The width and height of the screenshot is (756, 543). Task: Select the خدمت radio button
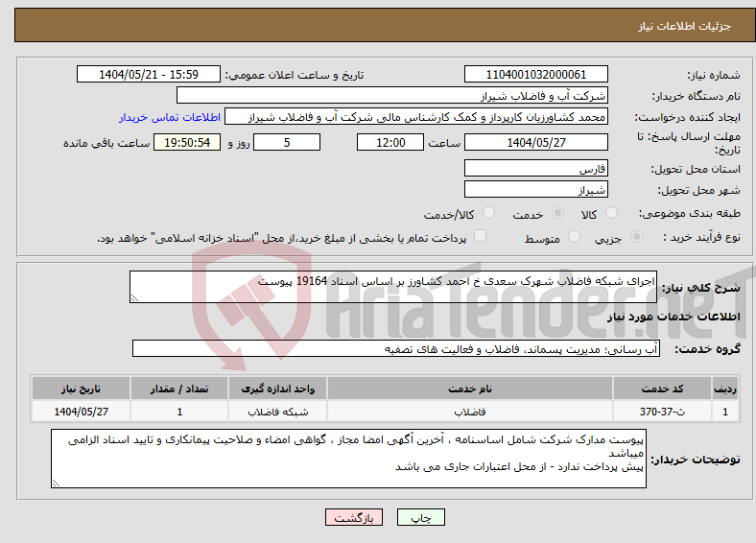pyautogui.click(x=557, y=213)
